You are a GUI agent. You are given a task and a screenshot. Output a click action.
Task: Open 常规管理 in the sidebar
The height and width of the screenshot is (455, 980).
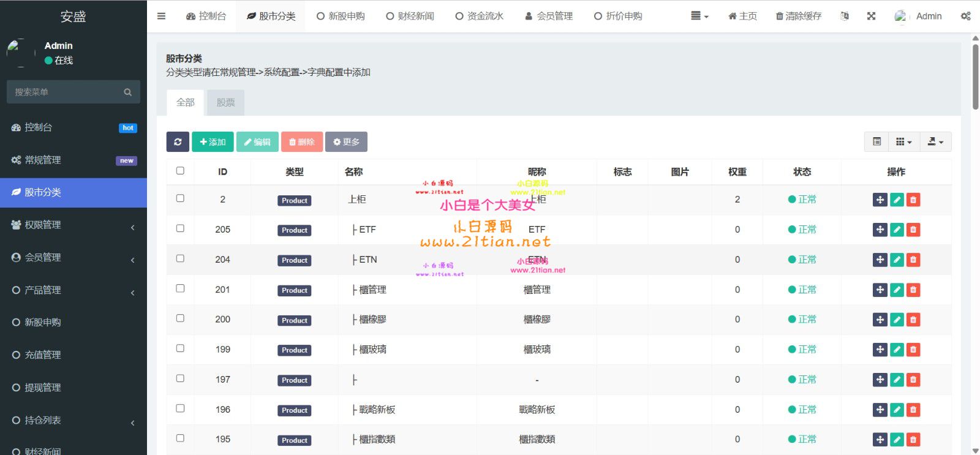(73, 160)
